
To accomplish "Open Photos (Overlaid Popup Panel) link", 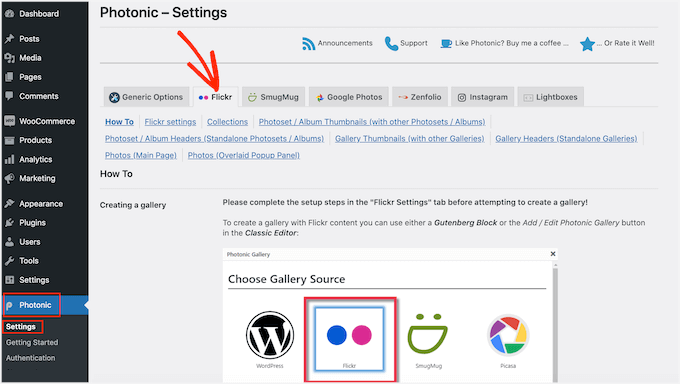I will [x=244, y=155].
